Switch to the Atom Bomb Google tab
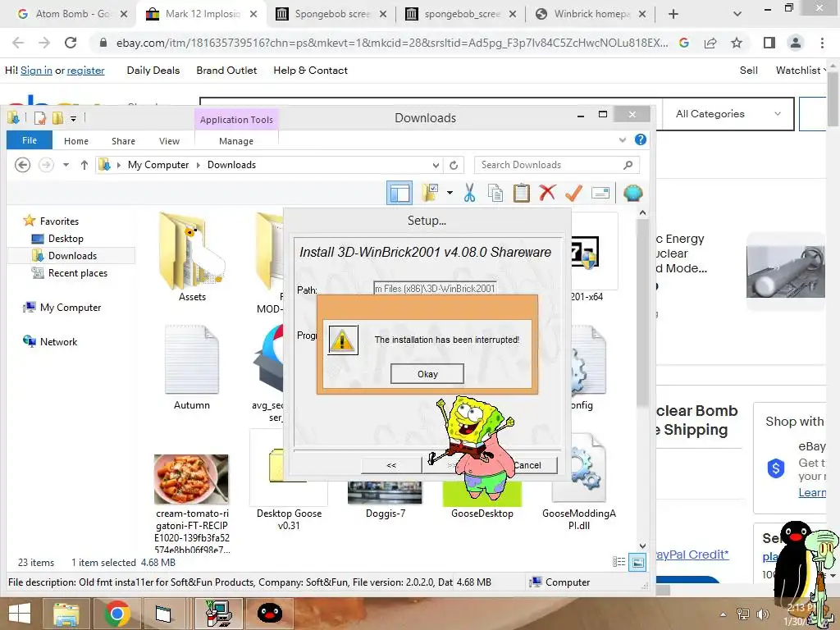 pos(72,14)
